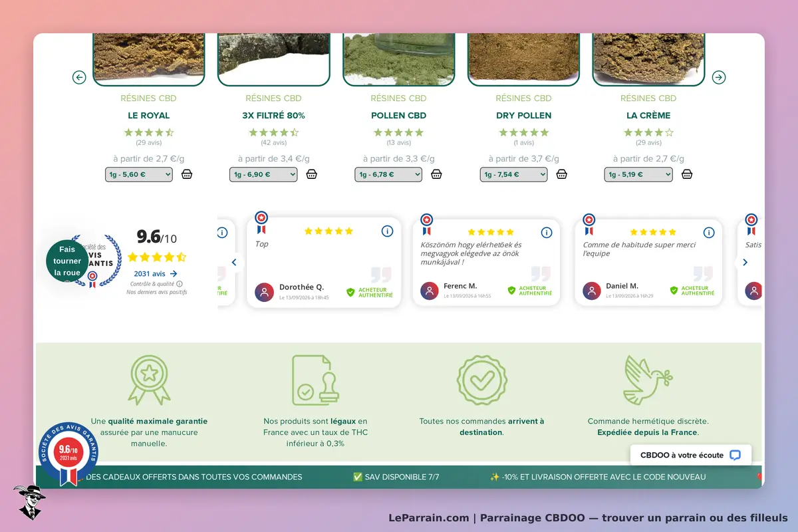Click 'Nos derniers avis positifs' text
This screenshot has height=532, width=798.
(x=157, y=292)
